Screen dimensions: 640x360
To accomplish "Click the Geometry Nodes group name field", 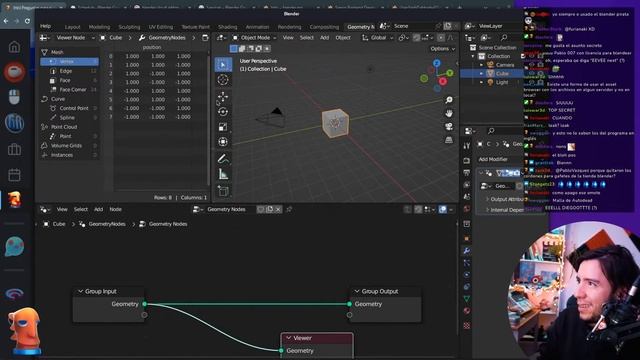I will click(x=230, y=209).
